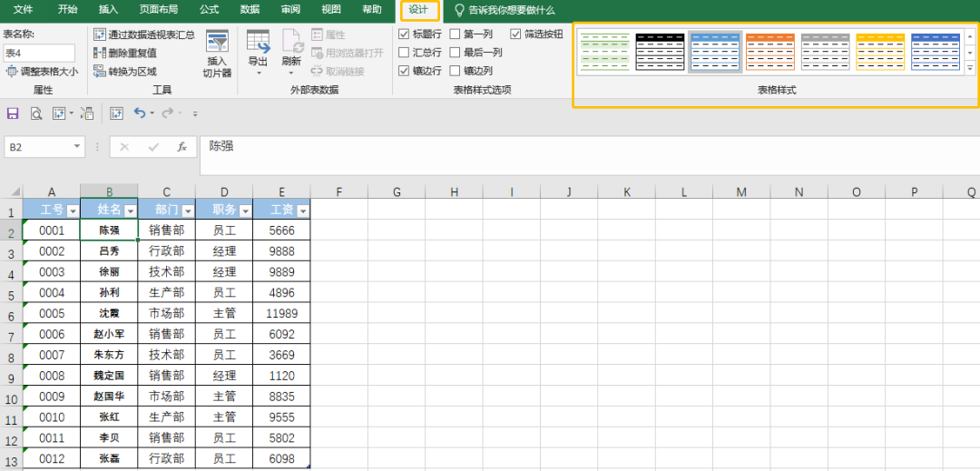This screenshot has height=471, width=980.
Task: Undo the last action
Action: 140,113
